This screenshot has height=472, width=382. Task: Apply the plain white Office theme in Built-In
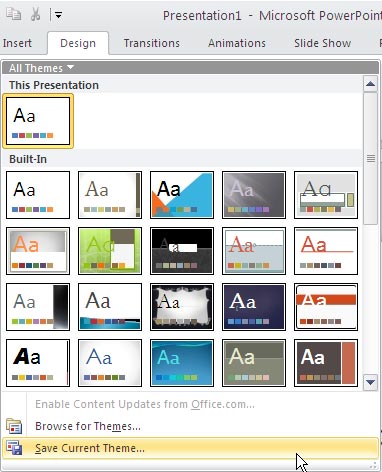pos(38,195)
